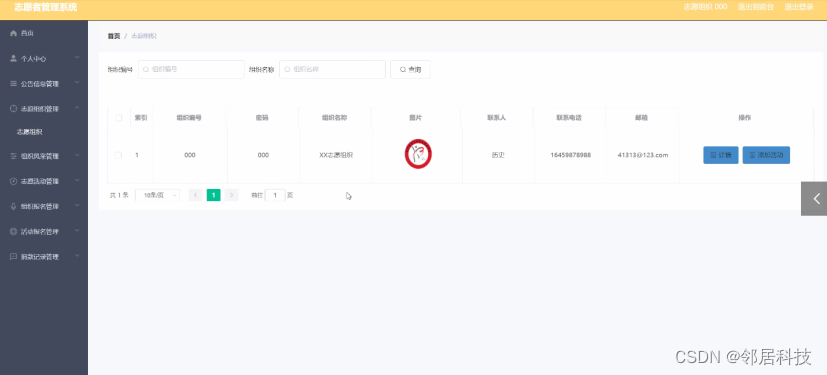
Task: Click the microphone icon beside 组织报名管理
Action: click(14, 206)
